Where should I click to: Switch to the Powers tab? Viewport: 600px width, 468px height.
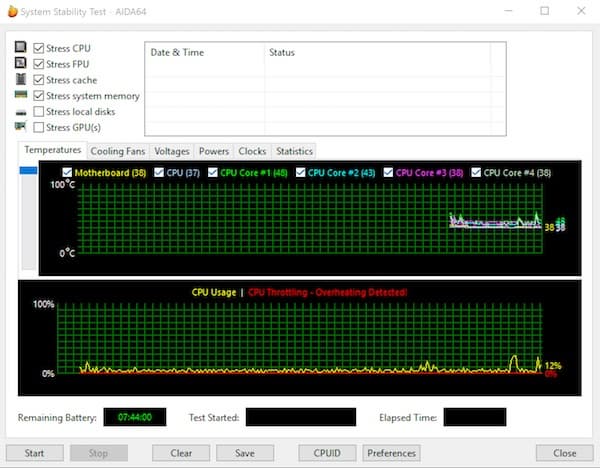tap(214, 151)
